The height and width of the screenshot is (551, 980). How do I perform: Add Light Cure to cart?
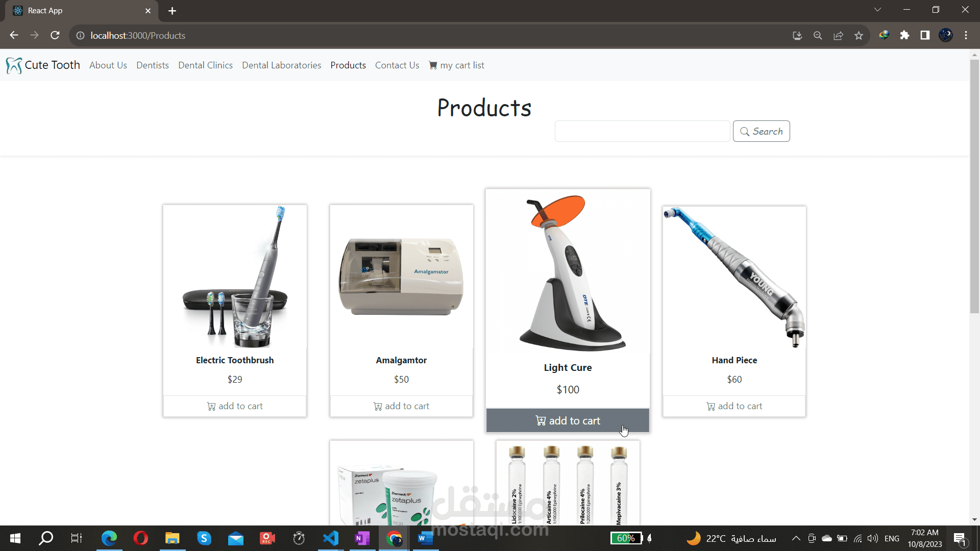click(568, 421)
